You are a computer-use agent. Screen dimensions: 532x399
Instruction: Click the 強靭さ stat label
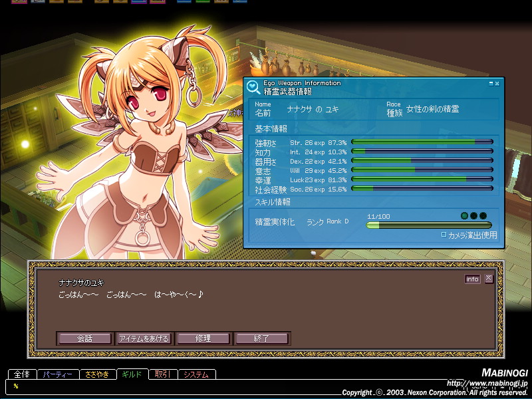265,143
